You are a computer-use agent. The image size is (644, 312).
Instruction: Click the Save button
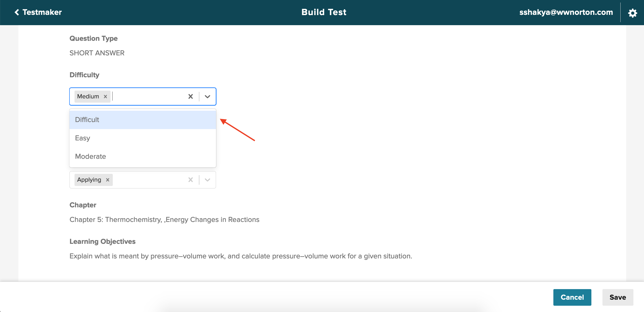618,297
